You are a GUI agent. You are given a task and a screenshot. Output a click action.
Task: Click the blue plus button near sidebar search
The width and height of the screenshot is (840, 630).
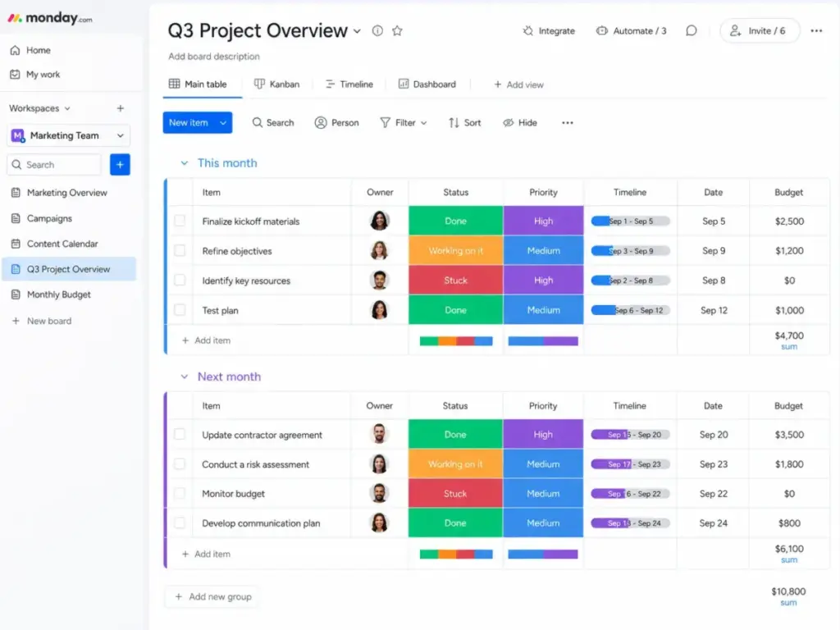click(x=120, y=164)
